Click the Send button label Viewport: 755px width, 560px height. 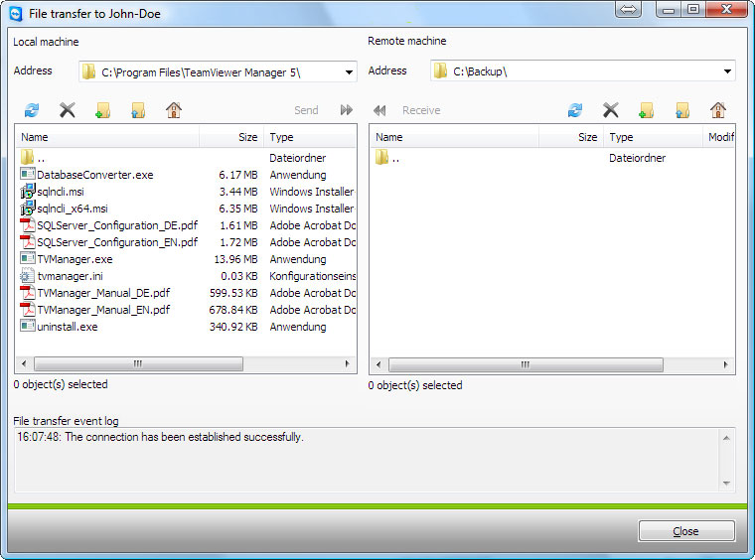[x=306, y=110]
